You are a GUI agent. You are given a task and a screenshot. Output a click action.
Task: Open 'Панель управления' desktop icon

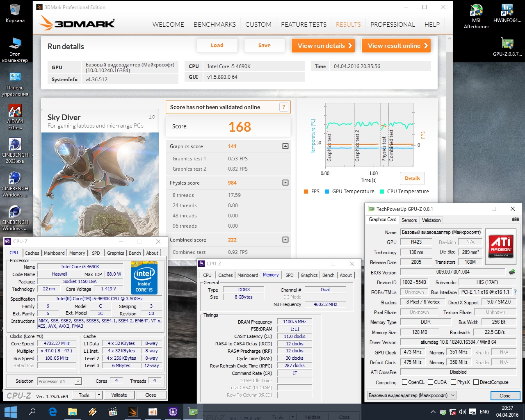[15, 84]
